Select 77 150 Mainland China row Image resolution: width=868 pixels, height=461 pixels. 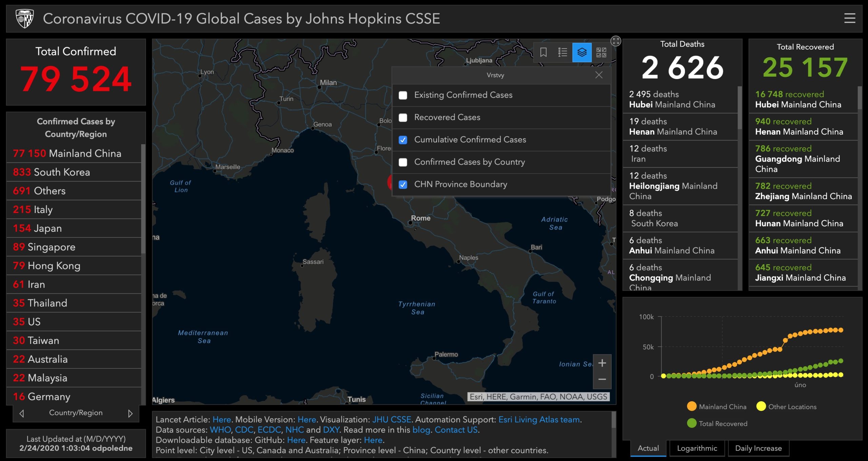tap(74, 153)
